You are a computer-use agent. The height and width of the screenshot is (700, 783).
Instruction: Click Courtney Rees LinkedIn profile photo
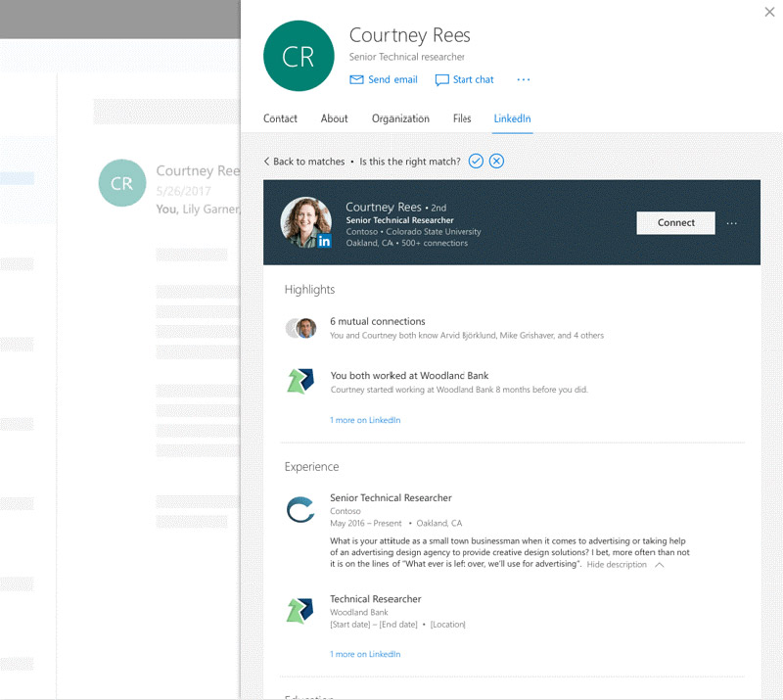point(305,222)
